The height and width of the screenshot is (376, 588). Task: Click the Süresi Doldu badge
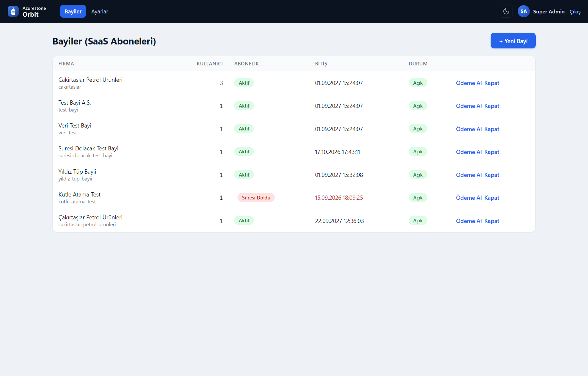256,198
